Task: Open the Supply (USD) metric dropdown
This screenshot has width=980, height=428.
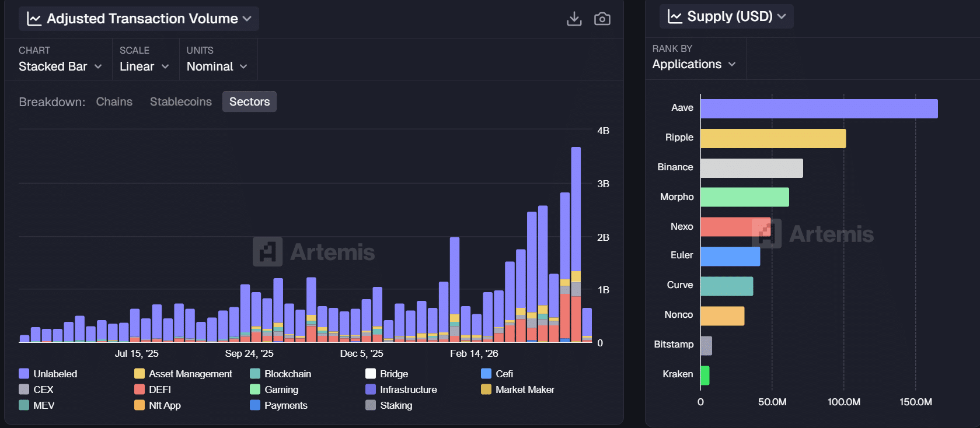Action: pos(727,16)
